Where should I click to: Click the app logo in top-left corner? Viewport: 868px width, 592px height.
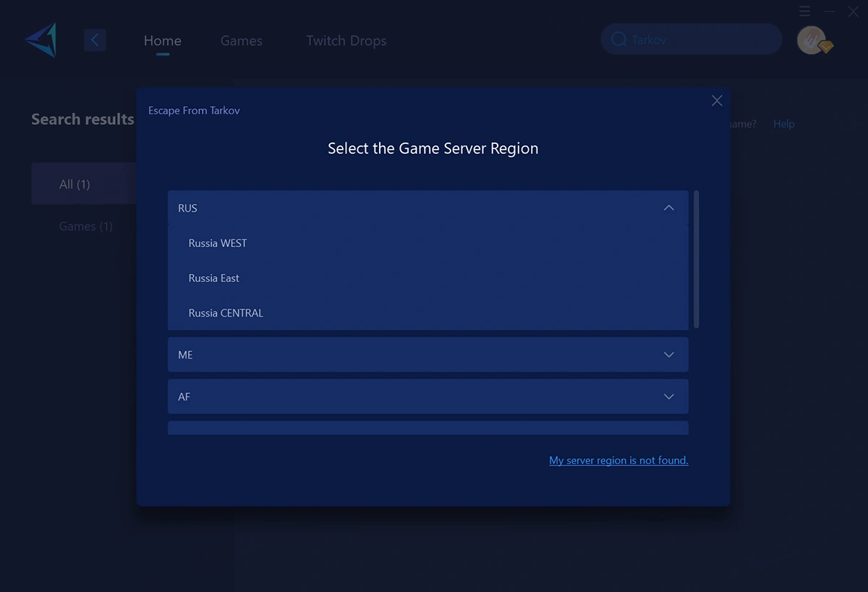click(41, 40)
